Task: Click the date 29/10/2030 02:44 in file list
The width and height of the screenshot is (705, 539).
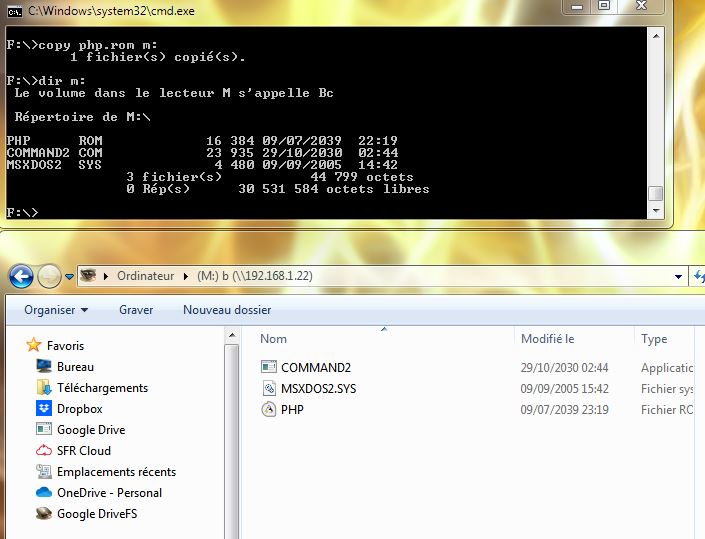Action: [x=564, y=368]
